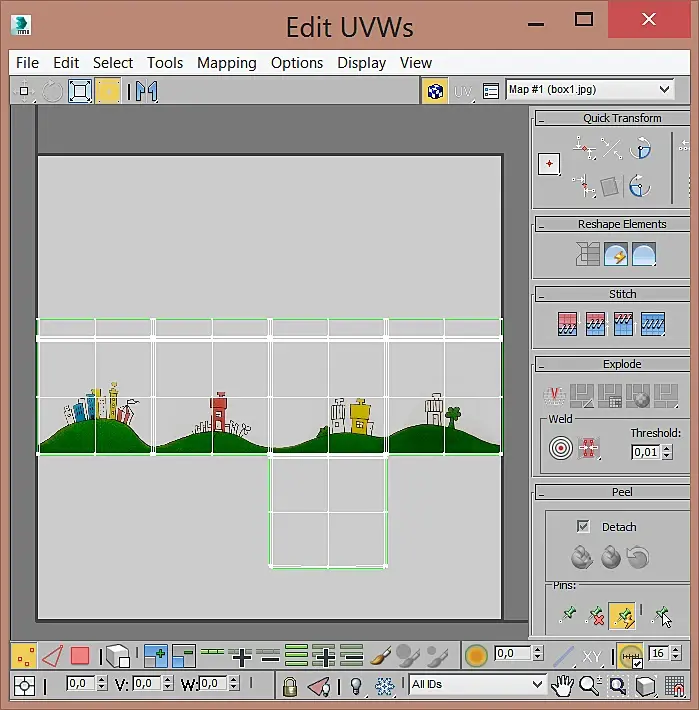Click the Paint Select Mode brush icon
The image size is (699, 710).
380,656
